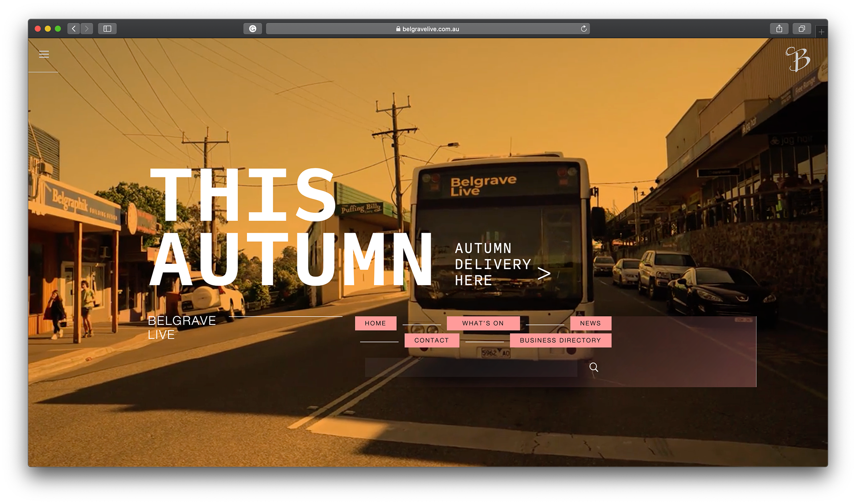Click the cursive B logo
The height and width of the screenshot is (504, 856).
pos(798,60)
